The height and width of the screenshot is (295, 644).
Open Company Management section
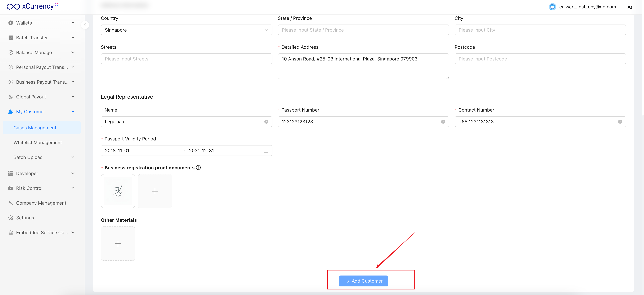41,203
